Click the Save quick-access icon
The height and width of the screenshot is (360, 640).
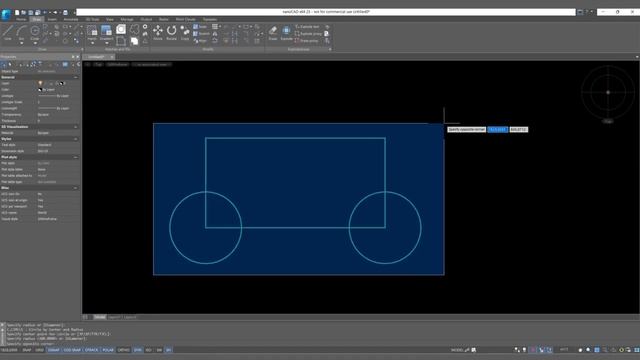pyautogui.click(x=31, y=13)
